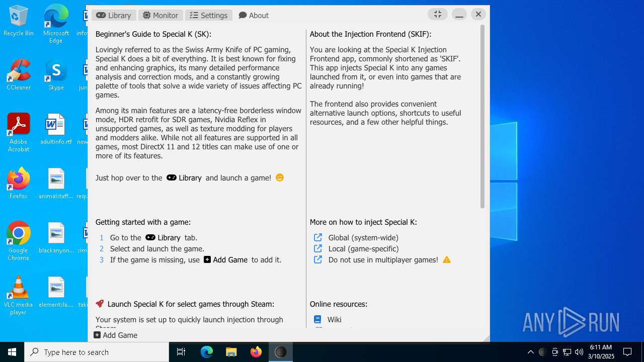Open the Global (system-wide) link

coord(363,237)
